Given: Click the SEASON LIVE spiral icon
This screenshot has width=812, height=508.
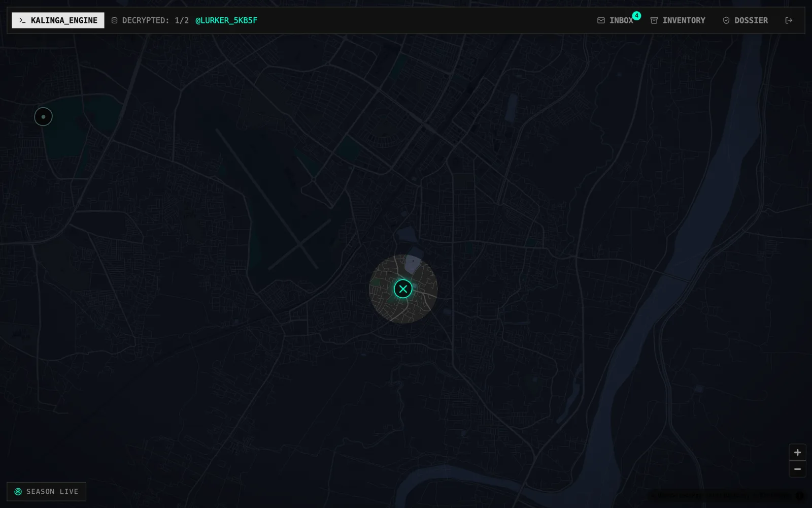Looking at the screenshot, I should click(x=18, y=492).
